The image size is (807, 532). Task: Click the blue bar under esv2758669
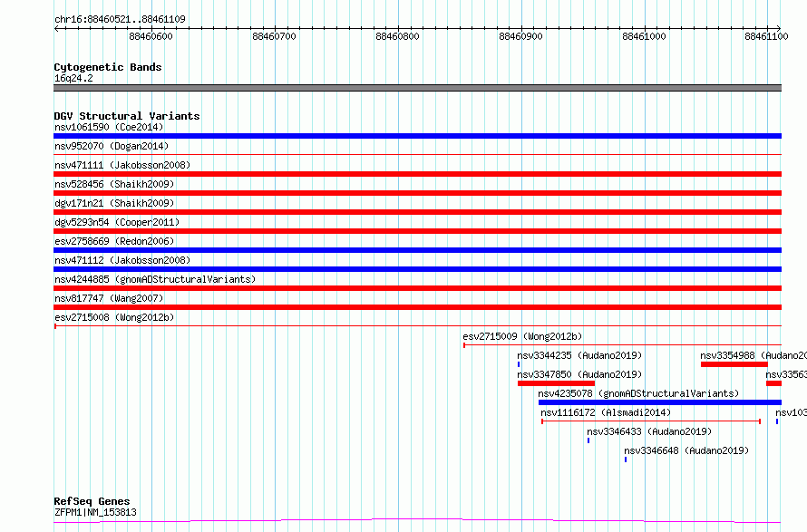pyautogui.click(x=417, y=250)
